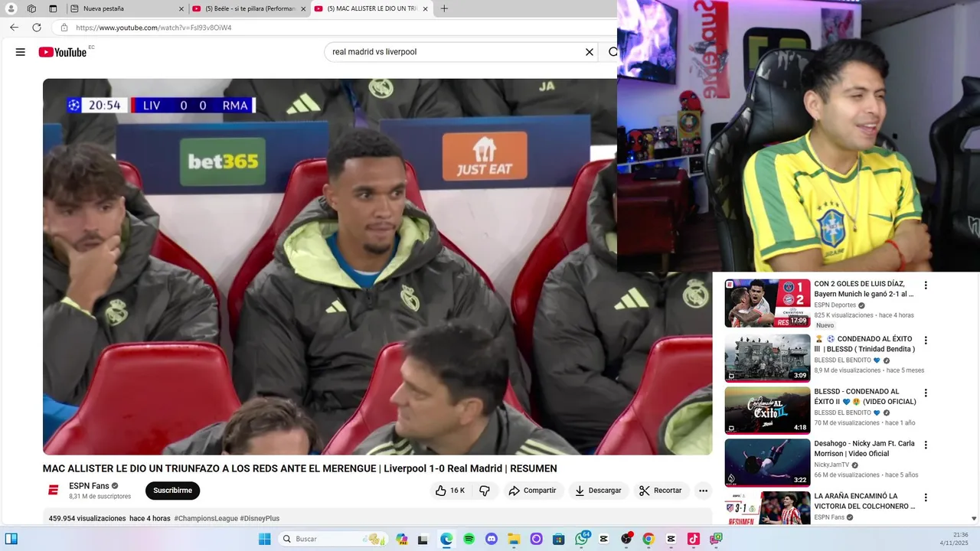The image size is (980, 551).
Task: Open the Desahogo Nicky Jam thumbnail
Action: click(767, 462)
